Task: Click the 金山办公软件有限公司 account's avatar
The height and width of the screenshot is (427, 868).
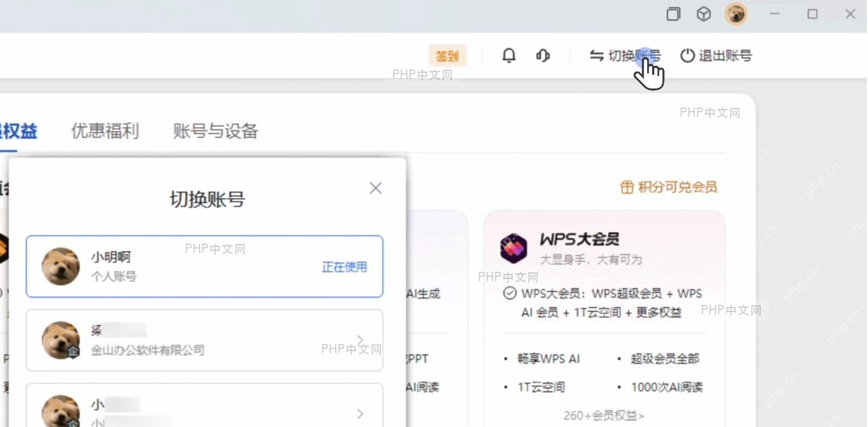Action: click(61, 340)
